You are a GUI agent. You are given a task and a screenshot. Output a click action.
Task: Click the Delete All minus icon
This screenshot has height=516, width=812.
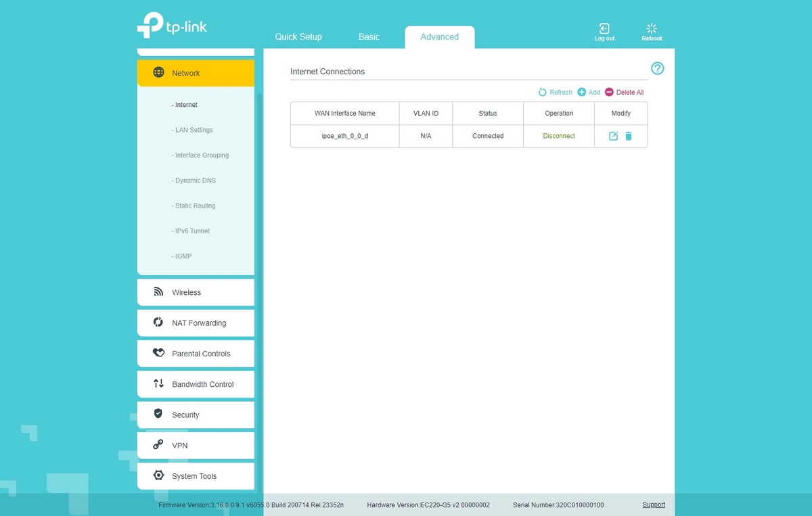click(609, 92)
